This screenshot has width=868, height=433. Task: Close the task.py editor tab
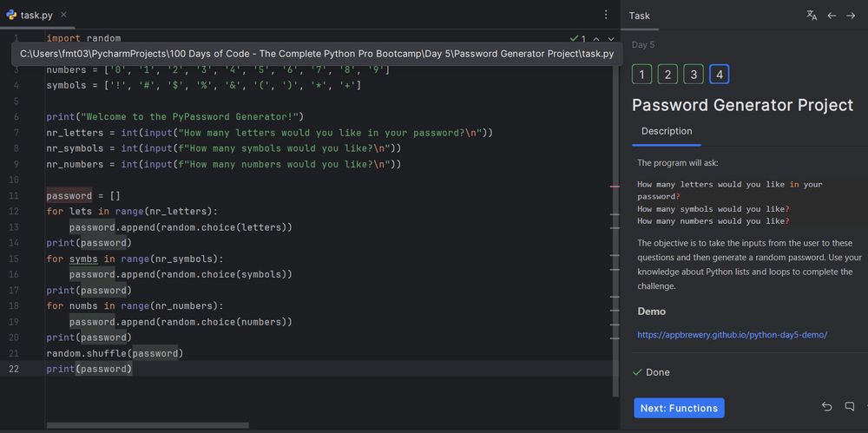pos(63,15)
